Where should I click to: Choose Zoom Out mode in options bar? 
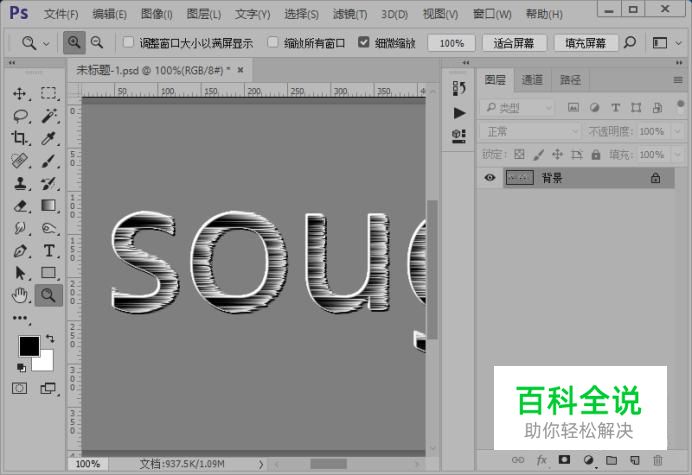coord(97,43)
